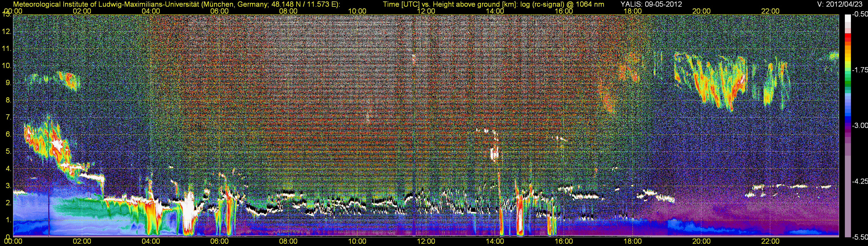Click the 04:00 label on the bottom time axis
The height and width of the screenshot is (246, 868).
[x=151, y=241]
